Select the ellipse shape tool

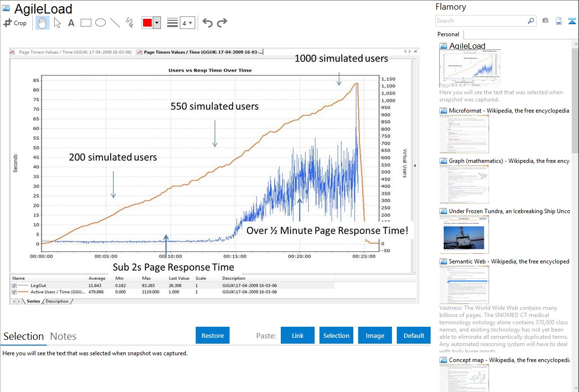(101, 23)
